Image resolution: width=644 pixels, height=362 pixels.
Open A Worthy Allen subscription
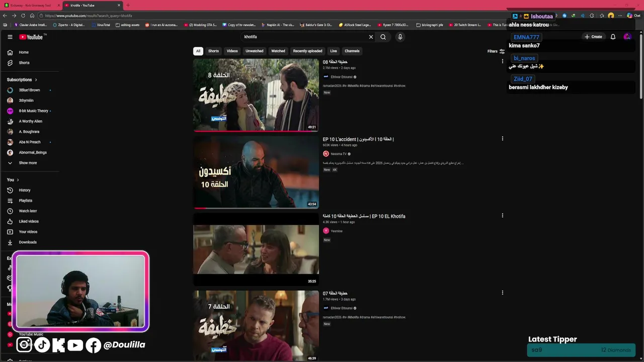click(30, 121)
